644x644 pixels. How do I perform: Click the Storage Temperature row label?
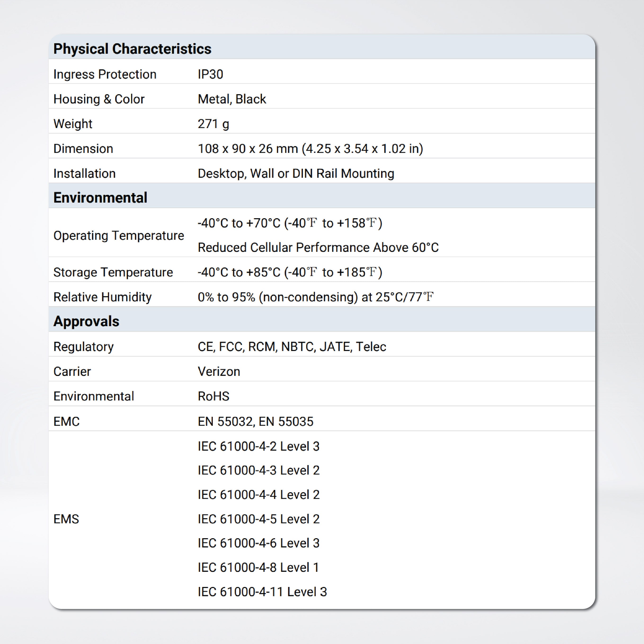click(x=113, y=272)
